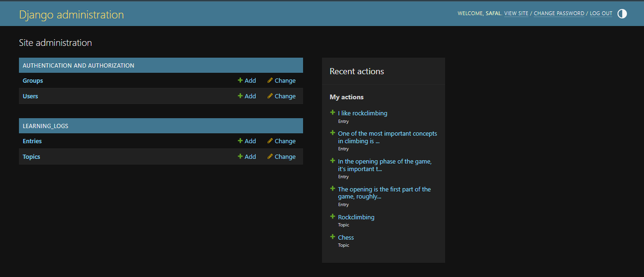Toggle the light/dark theme icon
This screenshot has height=277, width=644.
click(x=622, y=14)
